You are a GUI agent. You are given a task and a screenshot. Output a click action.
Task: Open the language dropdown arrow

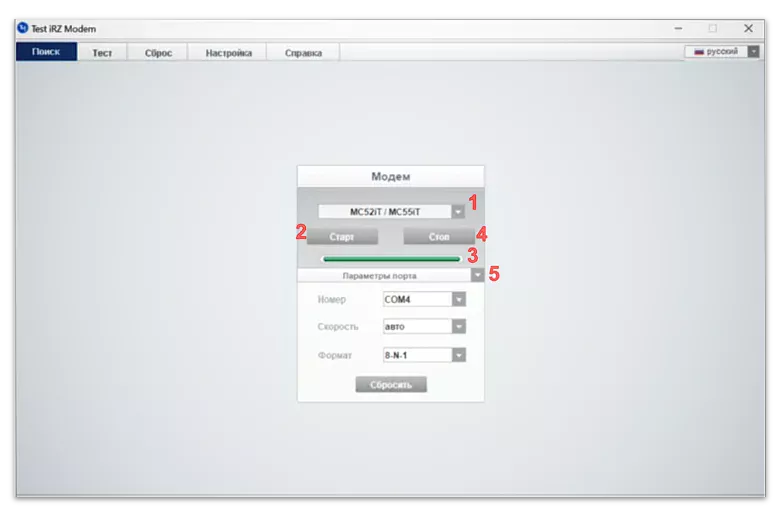point(753,51)
